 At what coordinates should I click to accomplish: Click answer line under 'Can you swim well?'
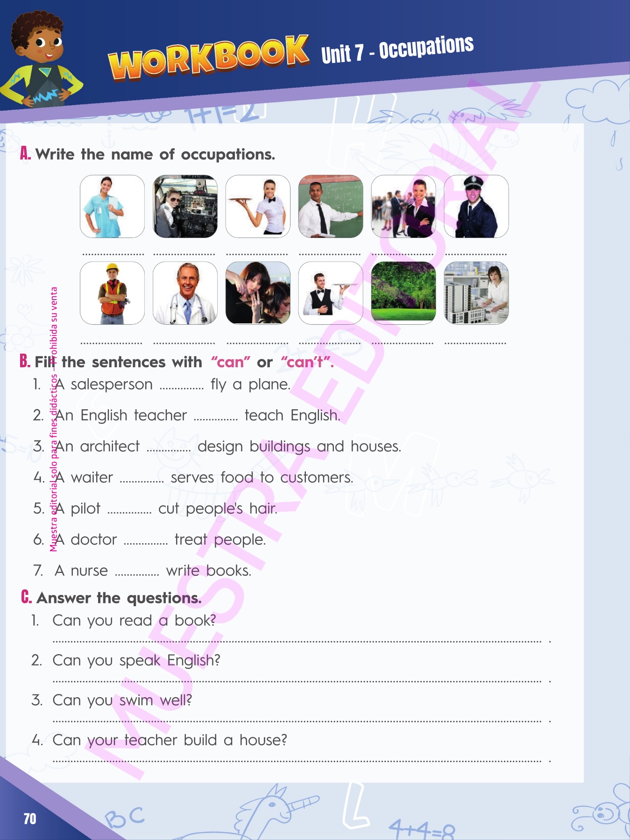tap(297, 721)
